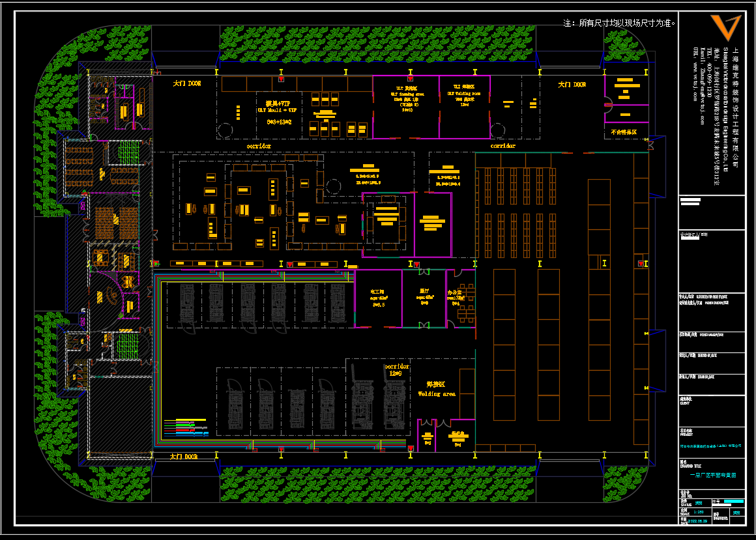The width and height of the screenshot is (756, 540).
Task: Select the 不合格品区 room label
Action: click(624, 132)
